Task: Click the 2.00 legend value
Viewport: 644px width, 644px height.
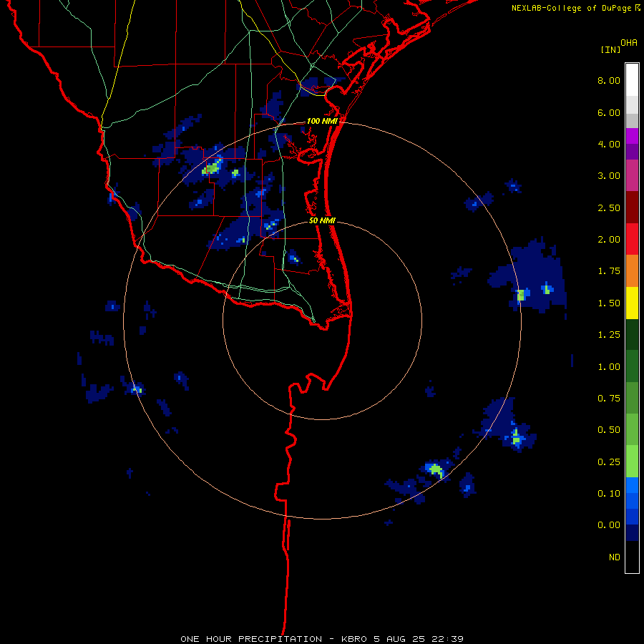Action: click(x=609, y=240)
